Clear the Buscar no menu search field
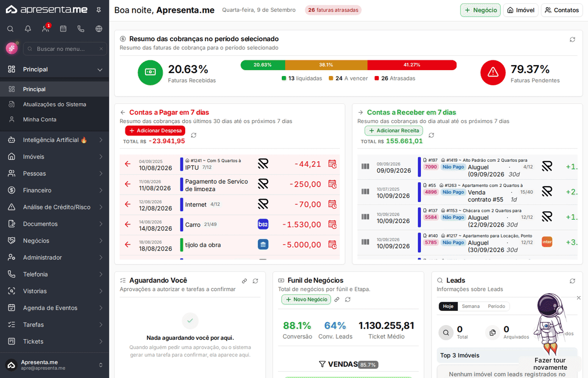This screenshot has height=378, width=588. 101,49
